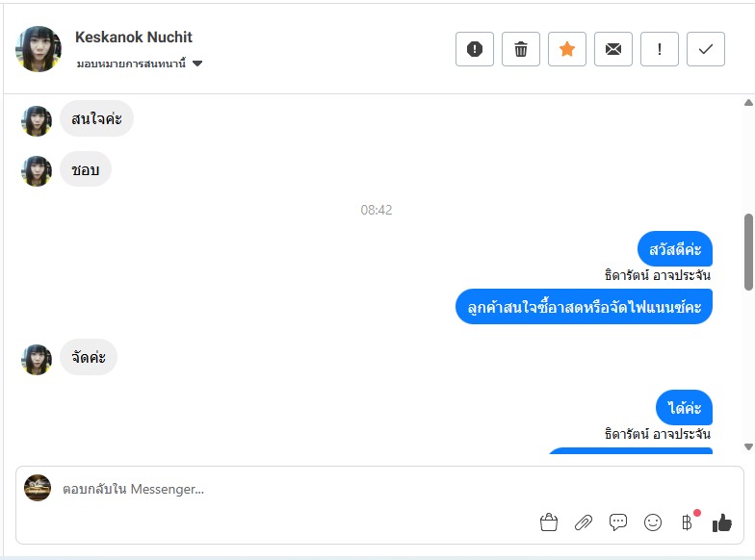
Task: Click the scroll up arrow of chat
Action: [x=748, y=102]
